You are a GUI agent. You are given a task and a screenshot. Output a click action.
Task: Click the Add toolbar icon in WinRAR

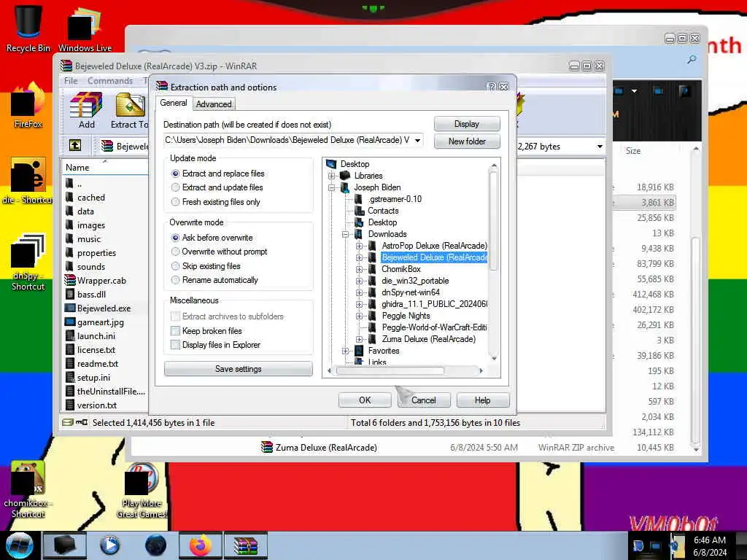coord(86,111)
